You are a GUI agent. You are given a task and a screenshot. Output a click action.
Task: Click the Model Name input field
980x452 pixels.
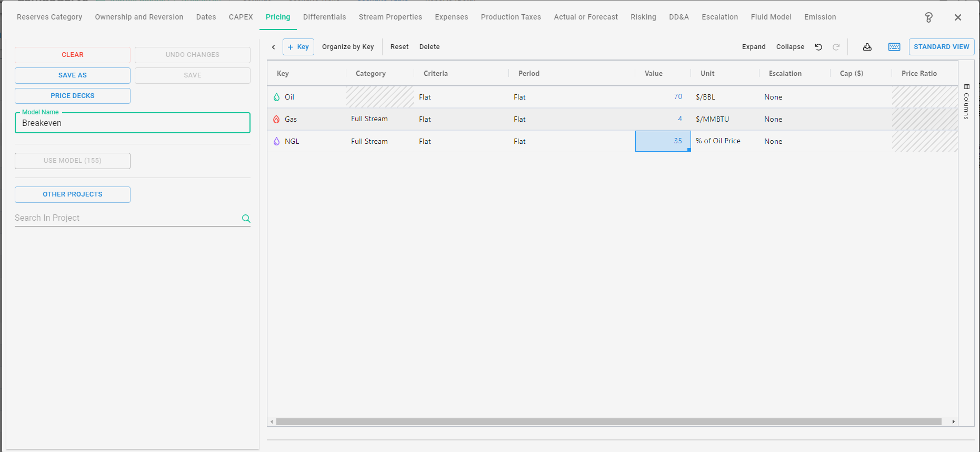[133, 123]
